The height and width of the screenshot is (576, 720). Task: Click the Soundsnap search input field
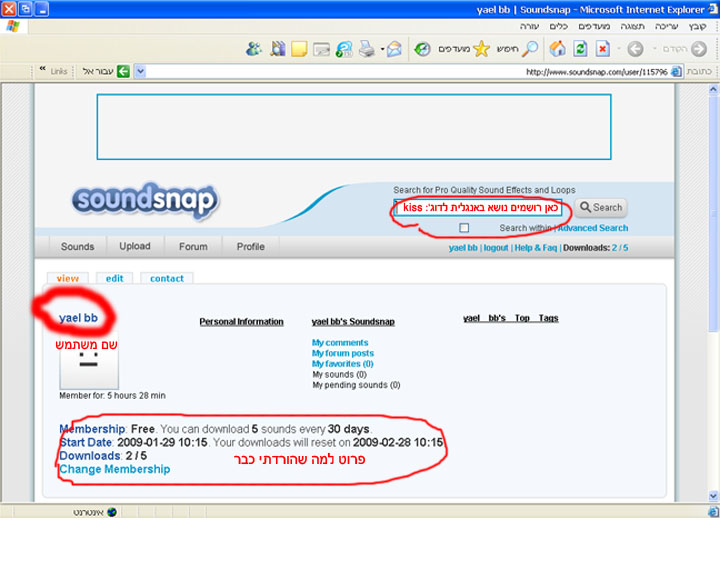pos(478,207)
